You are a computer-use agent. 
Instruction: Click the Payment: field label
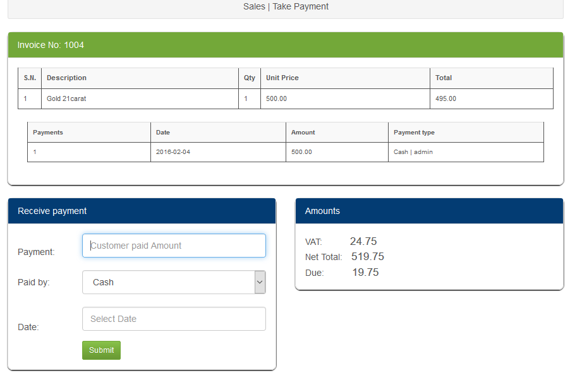click(x=36, y=252)
